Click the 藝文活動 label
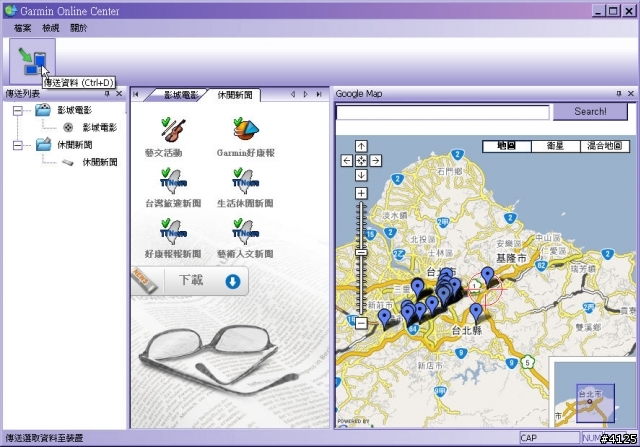 [x=164, y=153]
